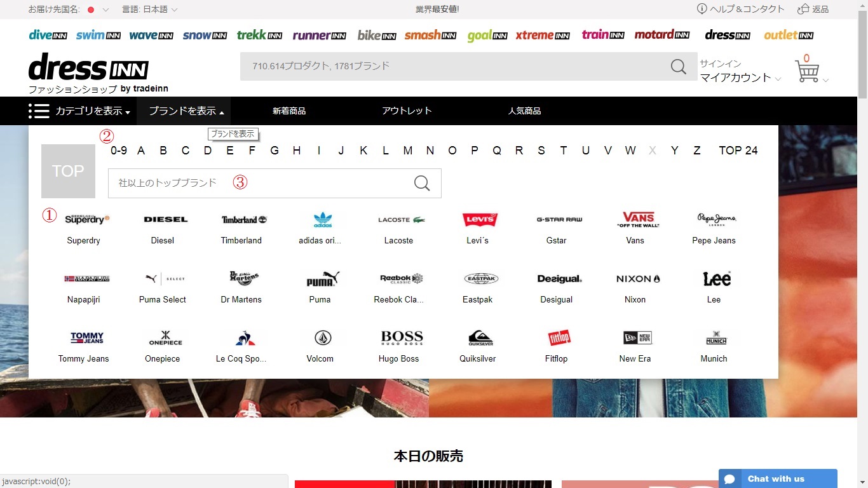Collapse the ブランドを表示 brand menu
The width and height of the screenshot is (868, 488).
186,111
